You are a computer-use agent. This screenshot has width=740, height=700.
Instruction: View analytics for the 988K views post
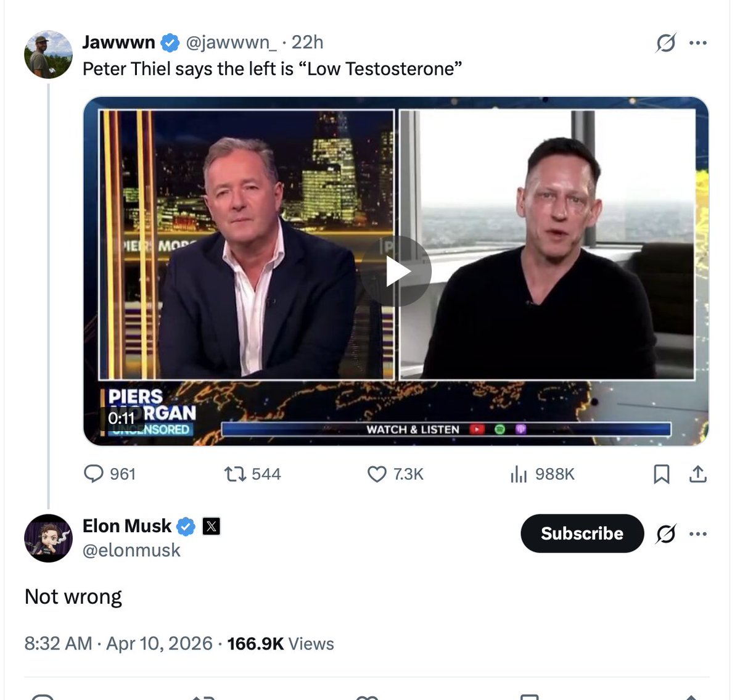tap(519, 474)
